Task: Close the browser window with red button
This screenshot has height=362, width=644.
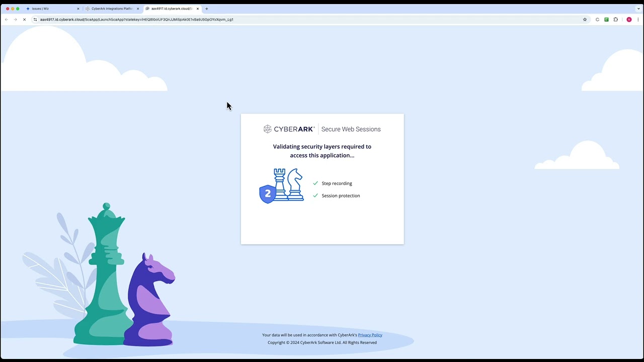Action: click(x=8, y=9)
